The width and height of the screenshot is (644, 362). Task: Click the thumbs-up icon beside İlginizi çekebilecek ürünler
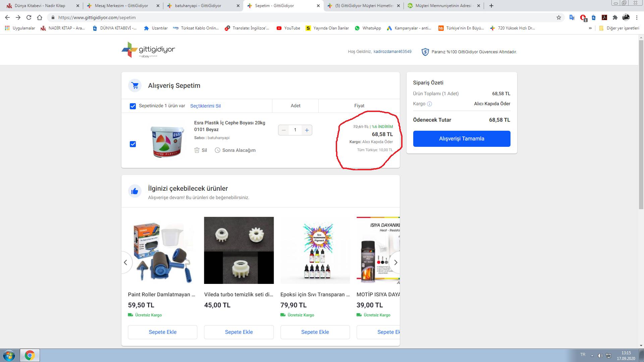point(135,191)
